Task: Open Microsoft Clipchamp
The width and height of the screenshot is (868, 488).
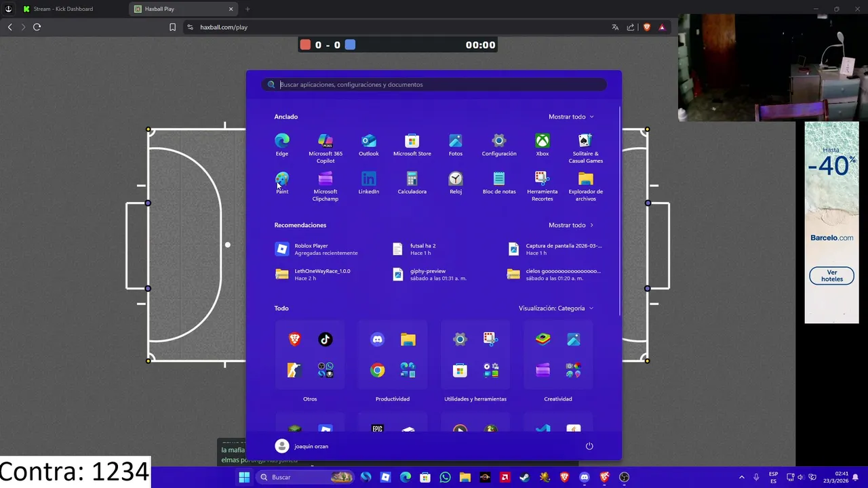Action: click(325, 186)
